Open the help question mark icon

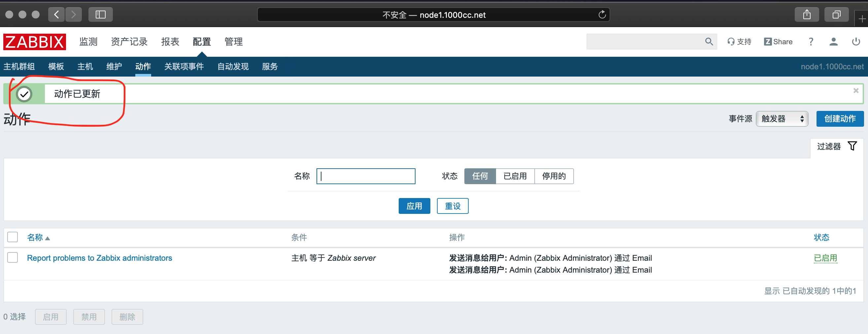[x=811, y=42]
